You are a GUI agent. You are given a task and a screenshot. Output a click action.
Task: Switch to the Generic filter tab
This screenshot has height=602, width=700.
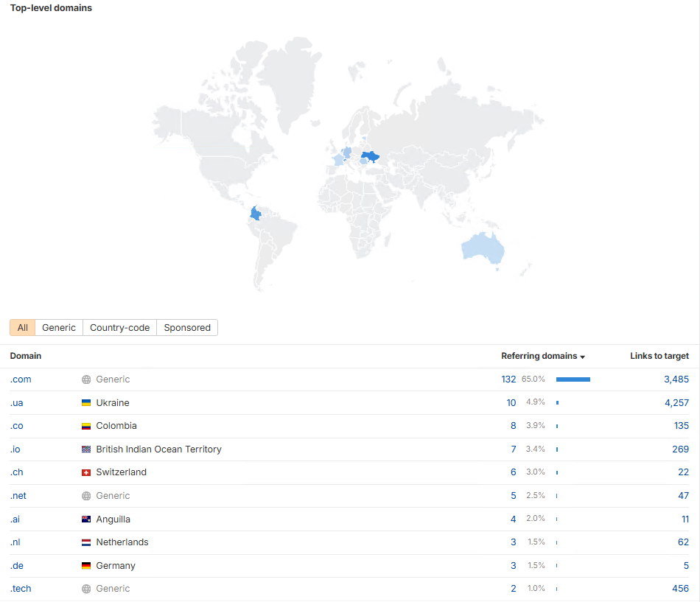[x=59, y=327]
